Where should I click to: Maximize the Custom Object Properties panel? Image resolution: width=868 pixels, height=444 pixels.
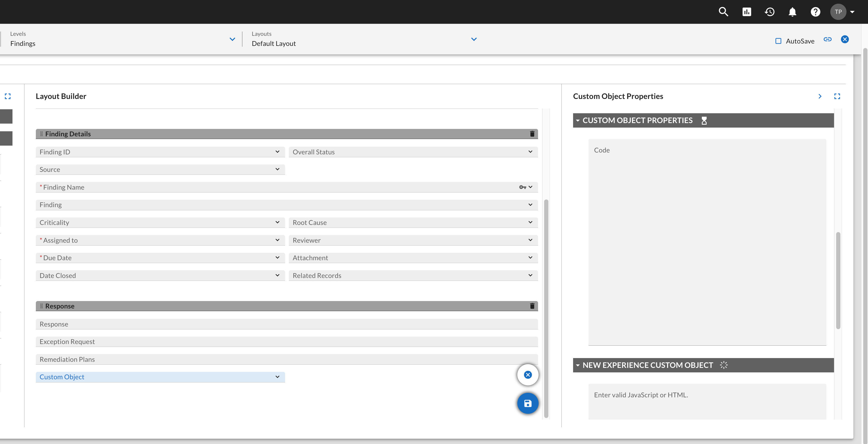click(837, 96)
